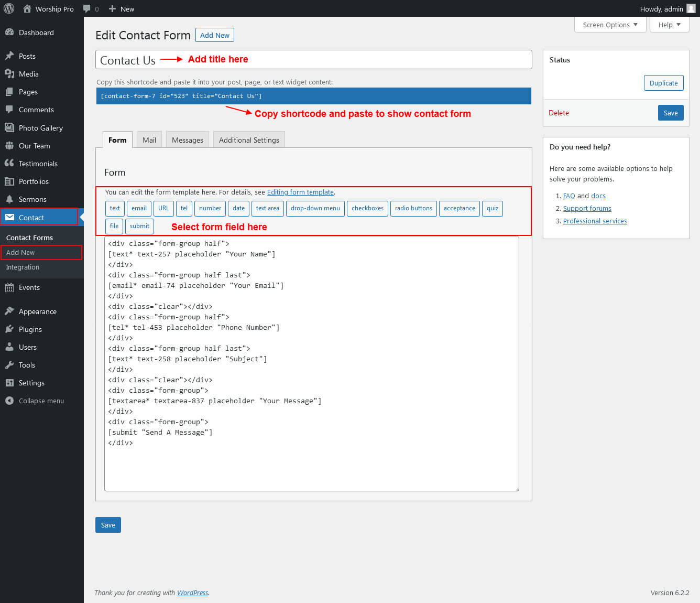The width and height of the screenshot is (700, 603).
Task: Open Media via its sidebar icon
Action: coord(9,74)
